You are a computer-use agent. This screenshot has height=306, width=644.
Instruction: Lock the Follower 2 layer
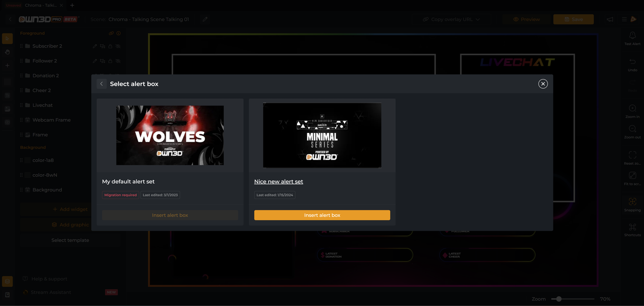[110, 61]
